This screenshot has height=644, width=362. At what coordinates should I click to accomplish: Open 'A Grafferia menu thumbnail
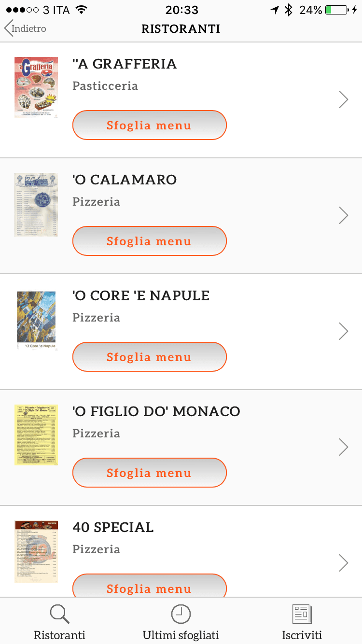(36, 87)
